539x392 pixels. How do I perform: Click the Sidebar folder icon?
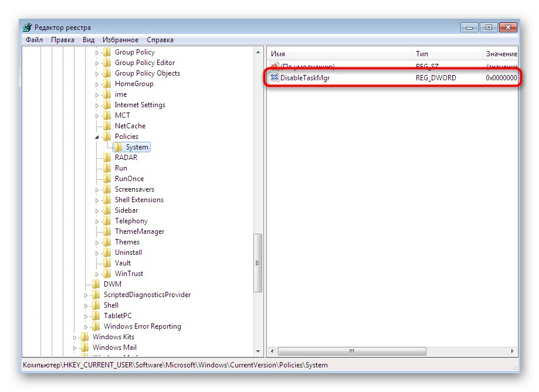point(107,210)
